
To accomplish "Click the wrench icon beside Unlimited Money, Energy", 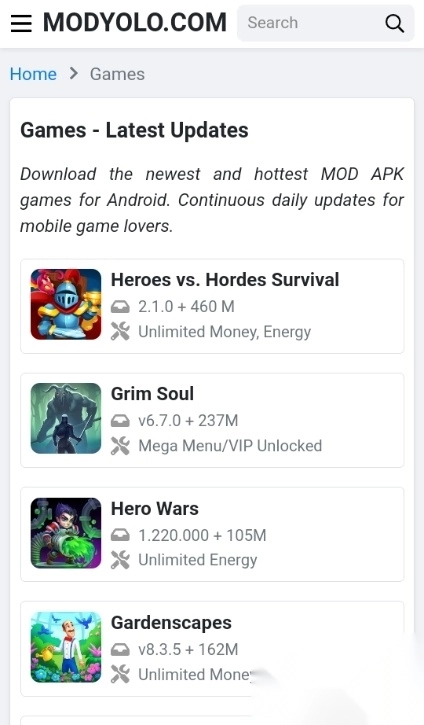I will click(120, 332).
